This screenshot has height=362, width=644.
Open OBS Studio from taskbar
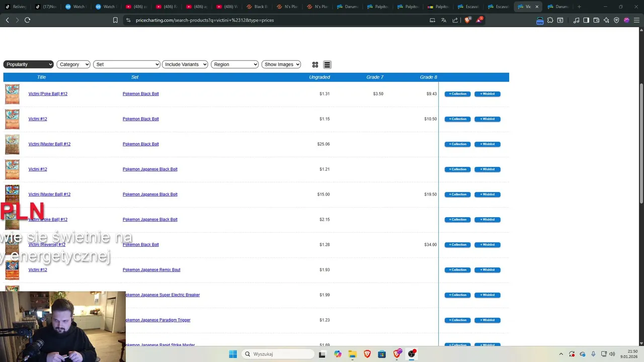click(x=412, y=354)
